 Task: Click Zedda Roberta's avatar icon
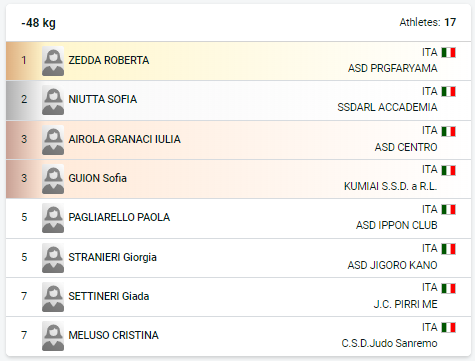pos(53,61)
